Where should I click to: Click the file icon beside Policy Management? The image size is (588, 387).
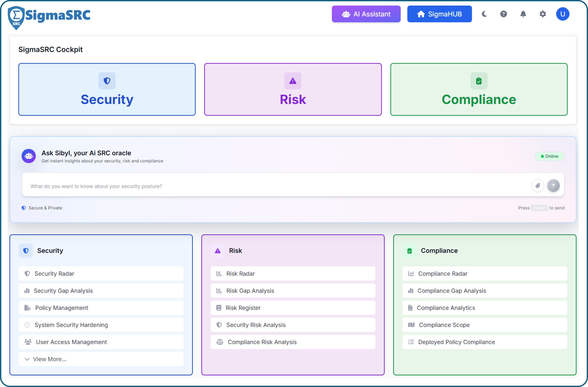(x=27, y=308)
